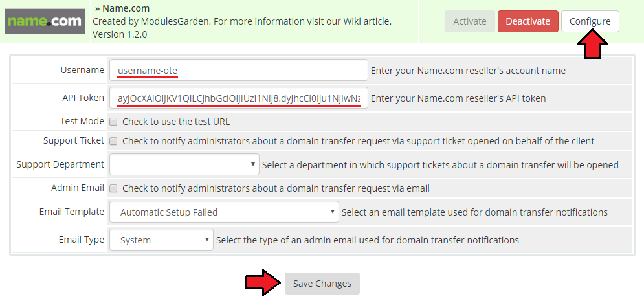Open the Email Type System dropdown
This screenshot has height=301, width=644.
point(161,240)
